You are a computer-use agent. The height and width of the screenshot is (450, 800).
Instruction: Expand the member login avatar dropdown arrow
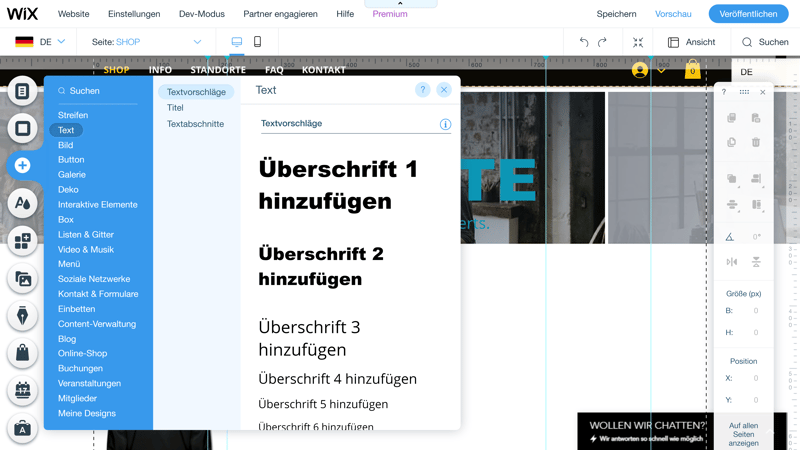pyautogui.click(x=661, y=70)
